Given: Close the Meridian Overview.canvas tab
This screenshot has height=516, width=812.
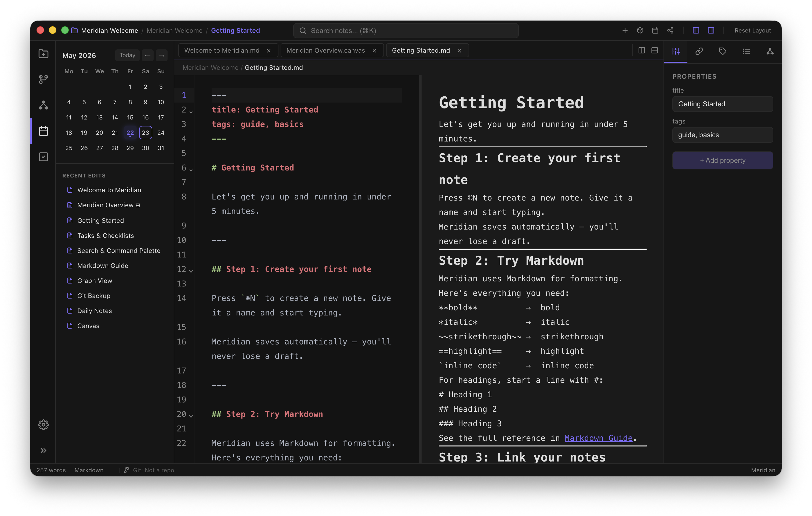Looking at the screenshot, I should [374, 50].
